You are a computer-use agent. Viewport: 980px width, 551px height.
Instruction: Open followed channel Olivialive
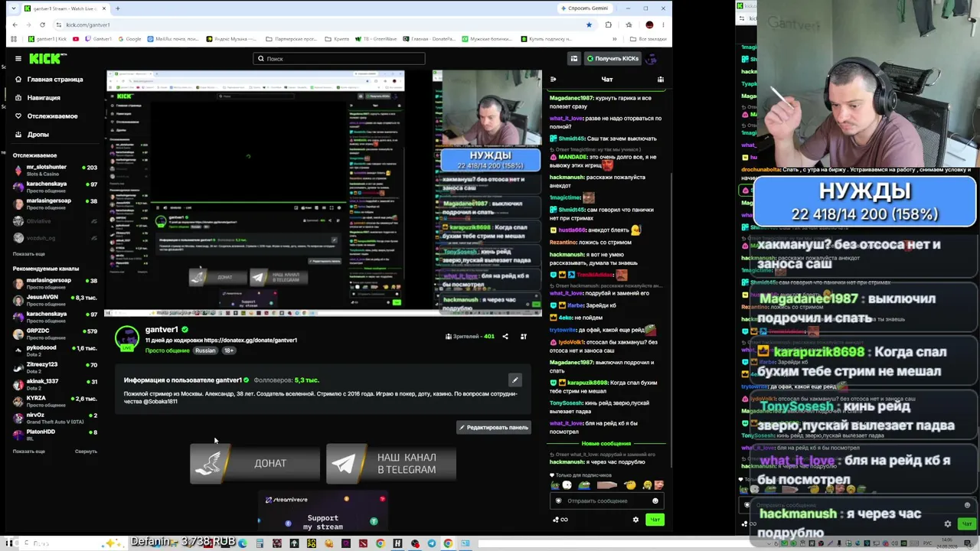[x=55, y=221]
